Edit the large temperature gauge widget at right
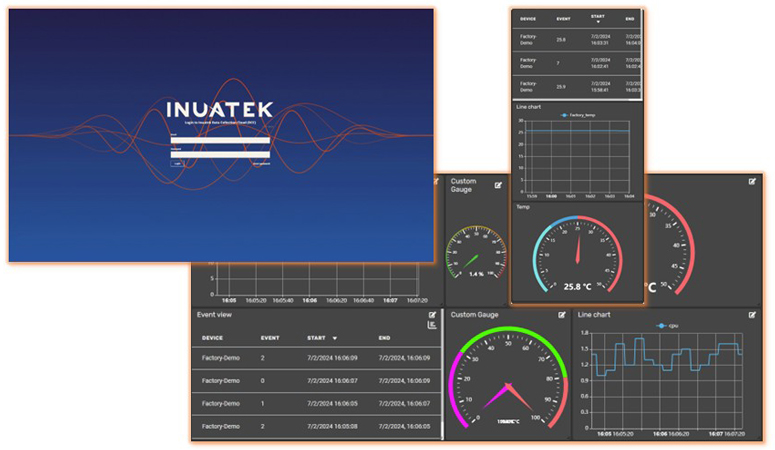 (x=752, y=181)
